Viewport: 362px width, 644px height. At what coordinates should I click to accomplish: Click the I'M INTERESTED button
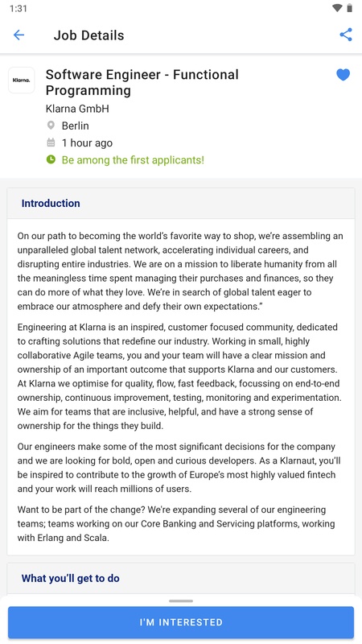[181, 621]
